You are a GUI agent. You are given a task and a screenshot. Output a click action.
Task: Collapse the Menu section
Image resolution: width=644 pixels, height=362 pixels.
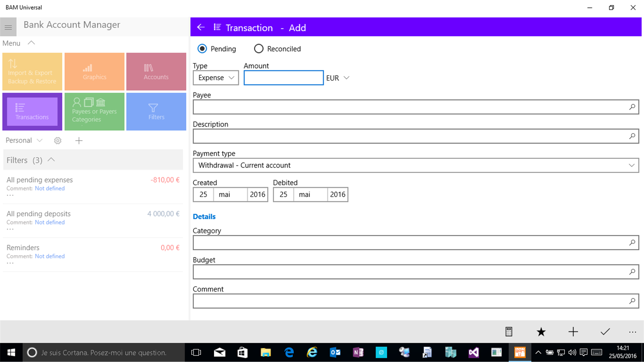point(31,43)
